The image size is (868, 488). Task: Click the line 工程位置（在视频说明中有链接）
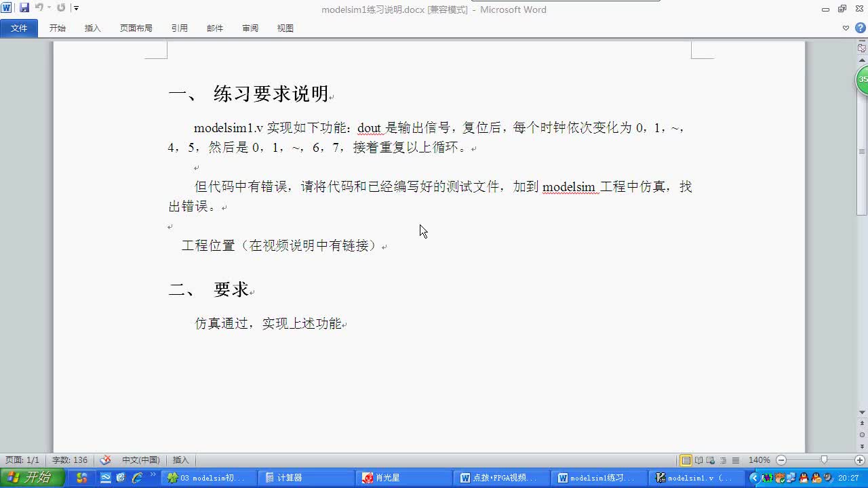coord(279,245)
